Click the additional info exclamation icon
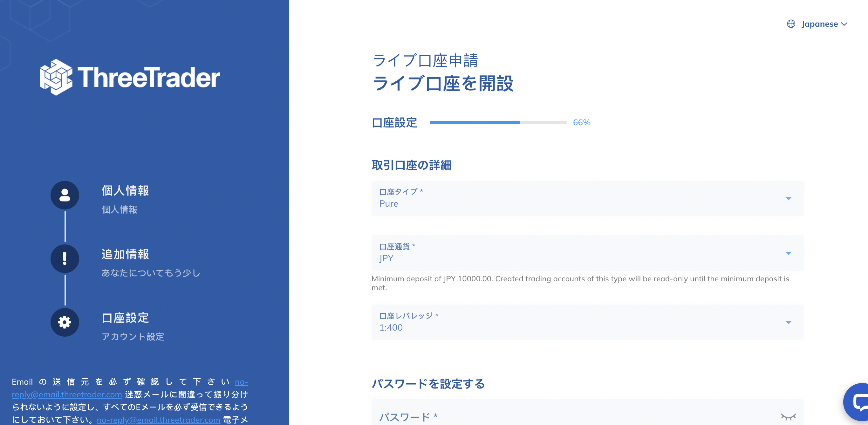This screenshot has height=425, width=868. tap(65, 258)
